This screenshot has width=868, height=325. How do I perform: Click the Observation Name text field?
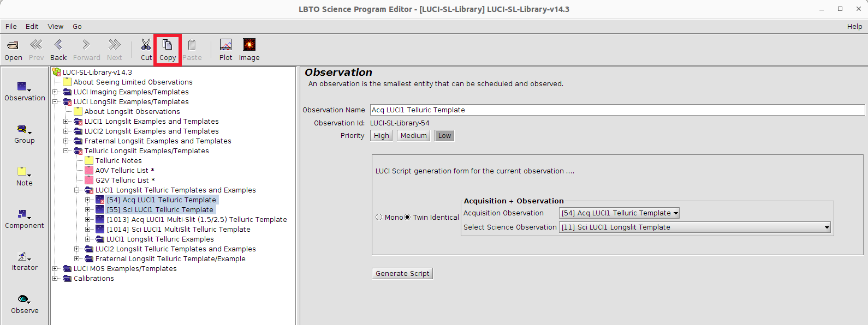click(x=617, y=110)
